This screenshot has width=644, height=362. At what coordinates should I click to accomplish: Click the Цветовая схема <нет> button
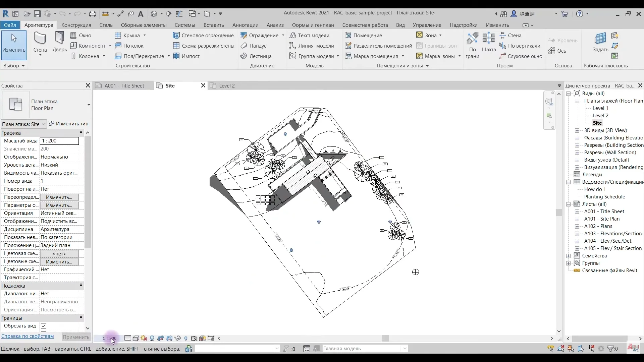[x=59, y=253]
